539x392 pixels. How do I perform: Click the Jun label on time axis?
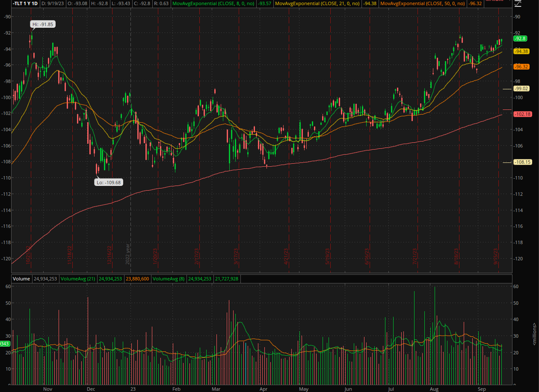point(349,388)
